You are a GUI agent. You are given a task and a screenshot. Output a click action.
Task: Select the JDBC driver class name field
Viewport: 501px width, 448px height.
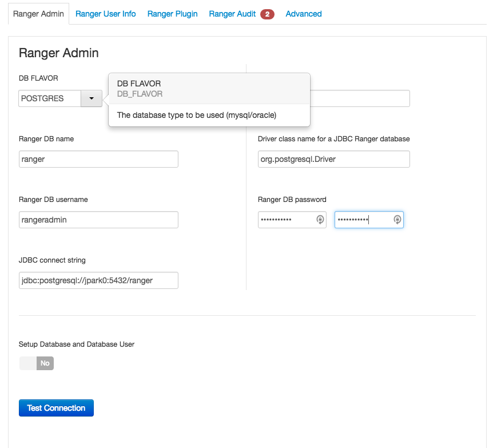[333, 158]
